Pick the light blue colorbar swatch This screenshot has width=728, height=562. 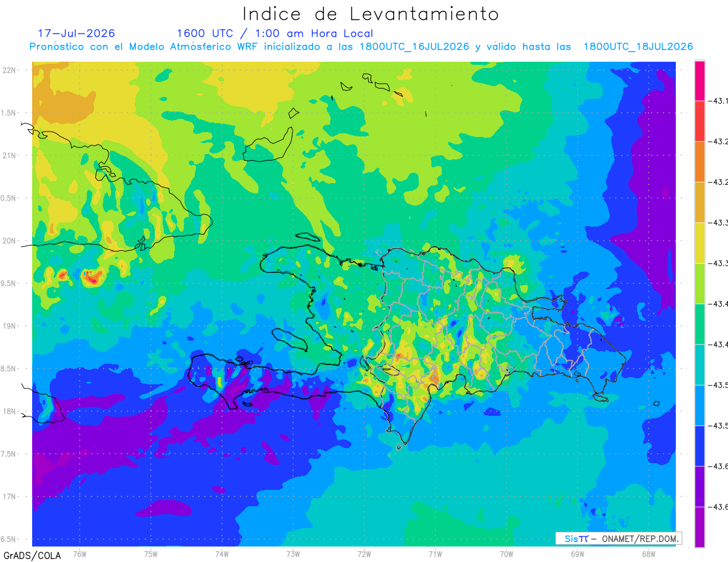tap(699, 405)
